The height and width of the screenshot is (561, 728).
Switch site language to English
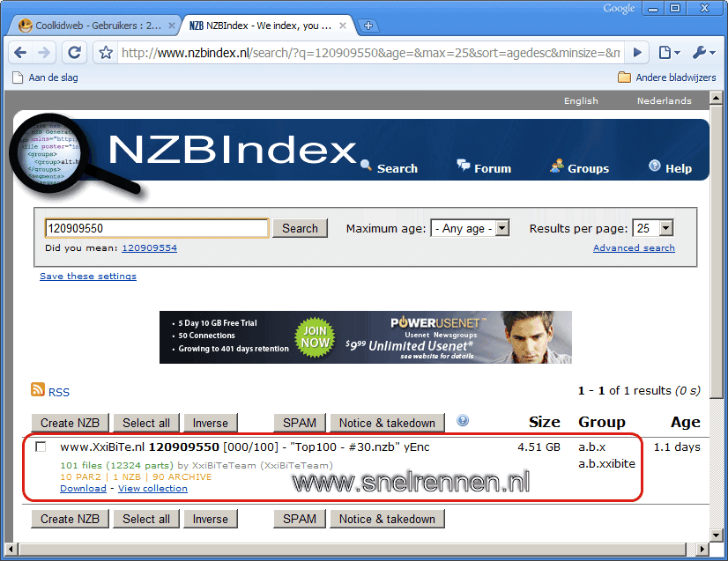(581, 100)
